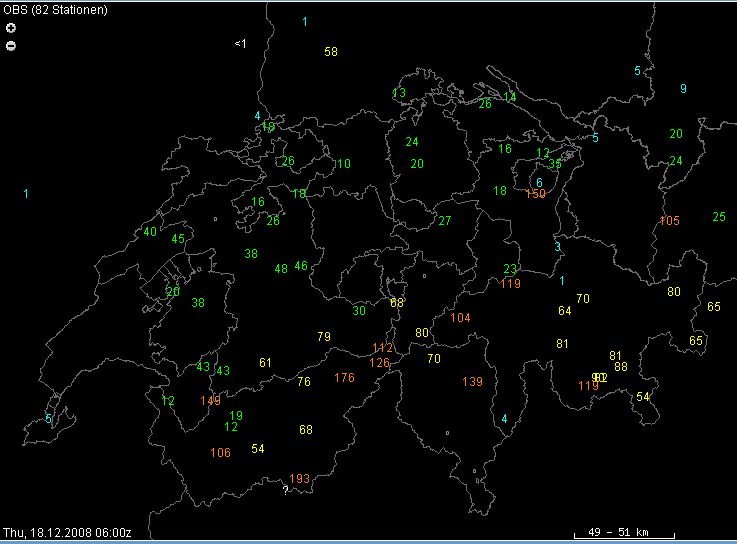Select the station marked 149

[210, 401]
